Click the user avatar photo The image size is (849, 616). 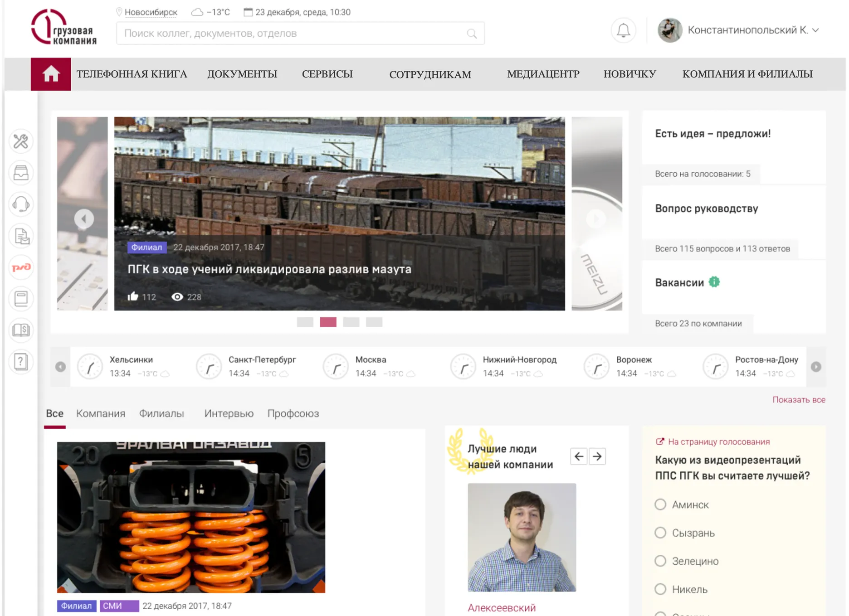[x=670, y=30]
